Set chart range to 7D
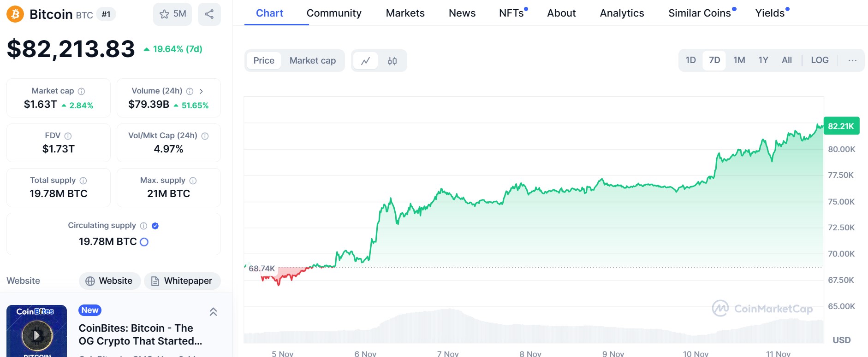 [714, 60]
